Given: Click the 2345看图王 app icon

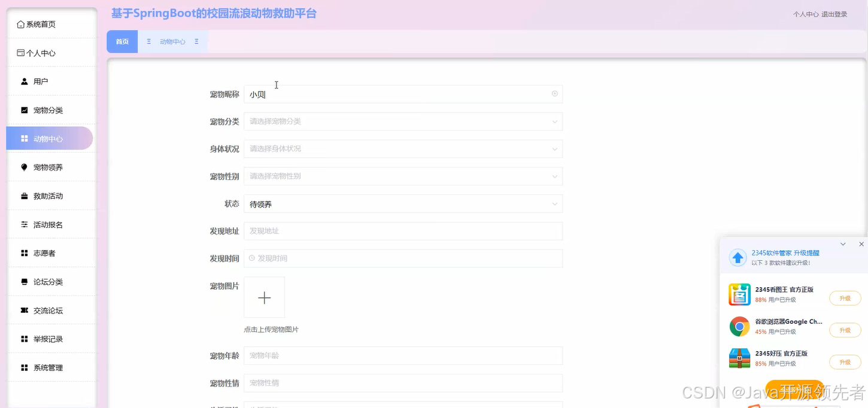Looking at the screenshot, I should 739,294.
